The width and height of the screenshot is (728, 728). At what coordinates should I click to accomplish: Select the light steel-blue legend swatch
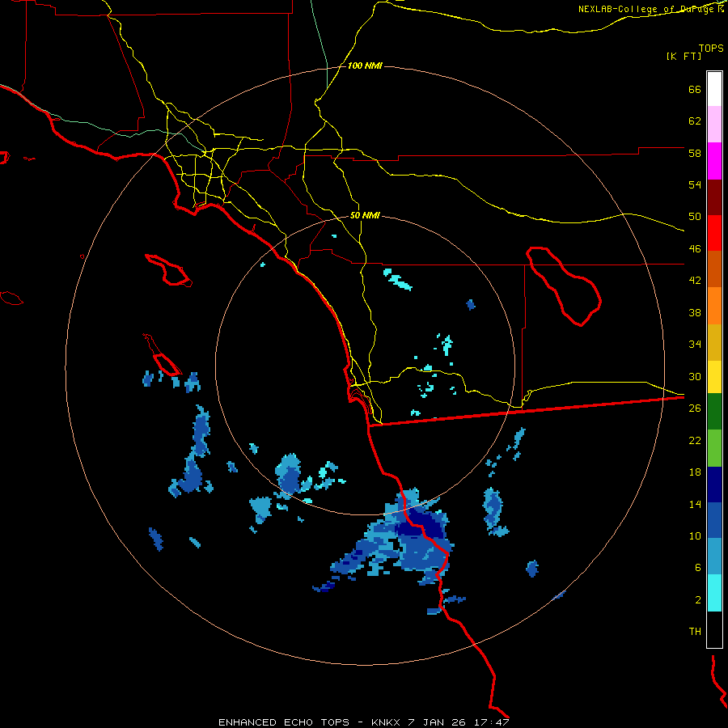(x=714, y=557)
